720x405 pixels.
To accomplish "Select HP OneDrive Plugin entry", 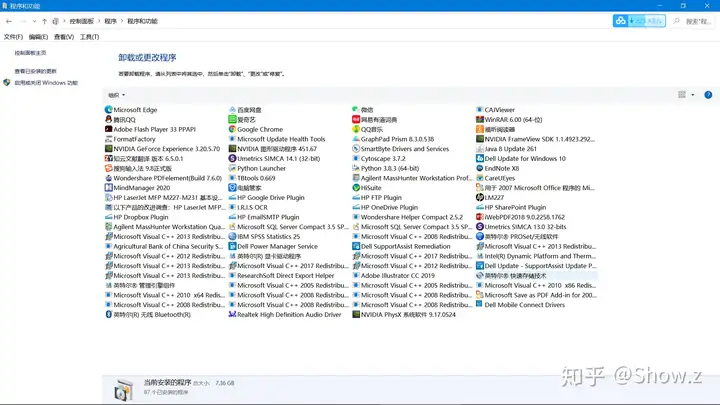I will click(x=385, y=208).
